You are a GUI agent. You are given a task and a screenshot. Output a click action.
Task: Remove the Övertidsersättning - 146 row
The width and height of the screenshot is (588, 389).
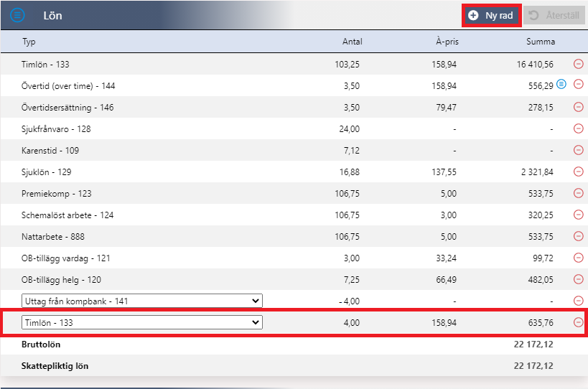pyautogui.click(x=579, y=107)
